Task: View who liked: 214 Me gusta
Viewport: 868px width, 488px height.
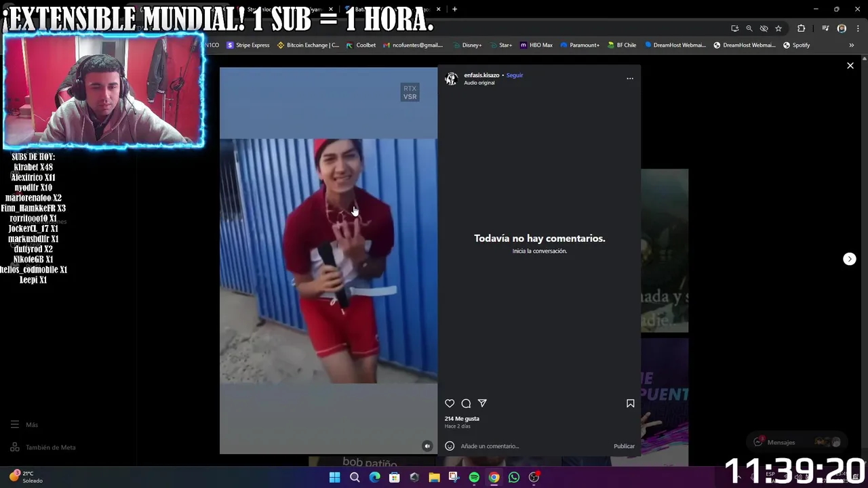Action: pyautogui.click(x=462, y=419)
